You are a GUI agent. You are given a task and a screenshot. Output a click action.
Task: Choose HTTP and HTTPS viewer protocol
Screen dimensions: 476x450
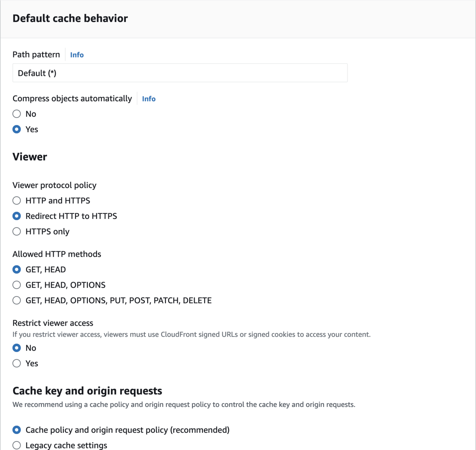pos(17,201)
